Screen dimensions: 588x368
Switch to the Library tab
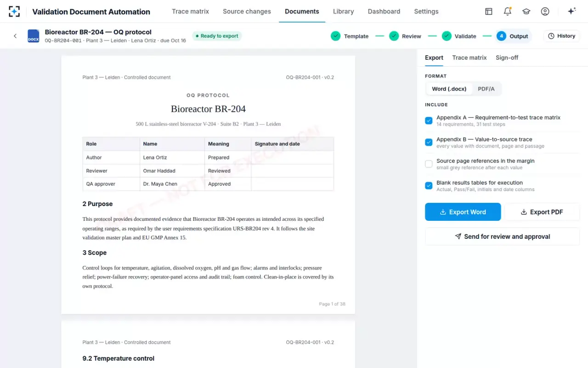tap(343, 11)
